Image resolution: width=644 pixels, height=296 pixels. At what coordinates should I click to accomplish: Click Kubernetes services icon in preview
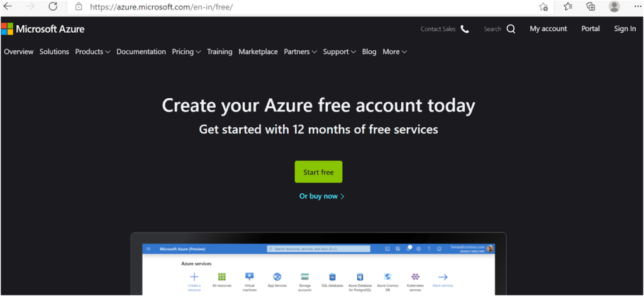(x=415, y=276)
